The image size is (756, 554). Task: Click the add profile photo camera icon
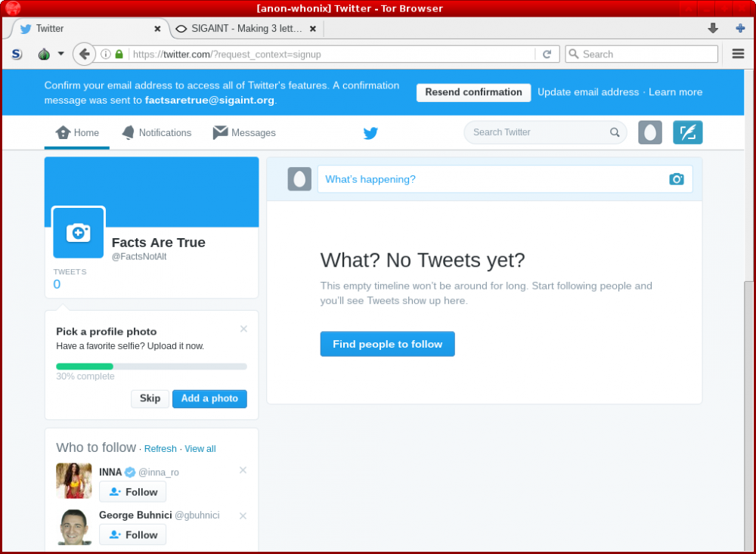(x=79, y=233)
